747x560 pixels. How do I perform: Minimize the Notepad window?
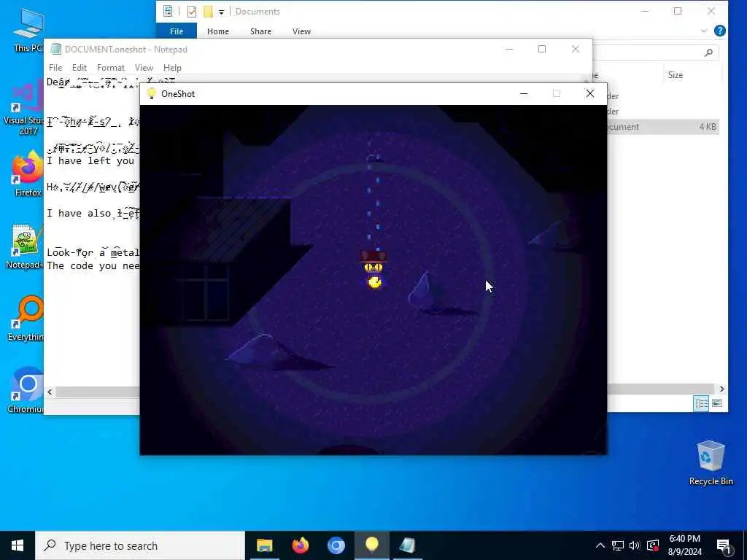pyautogui.click(x=508, y=49)
